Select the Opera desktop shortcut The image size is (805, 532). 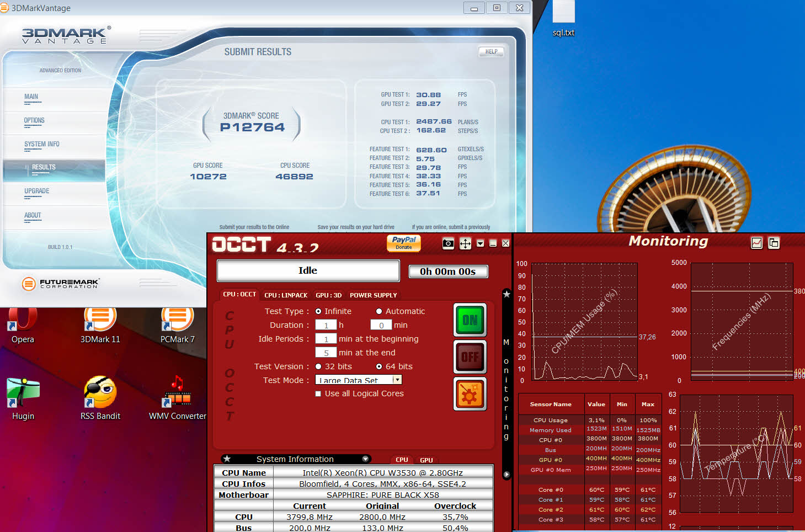pos(23,326)
